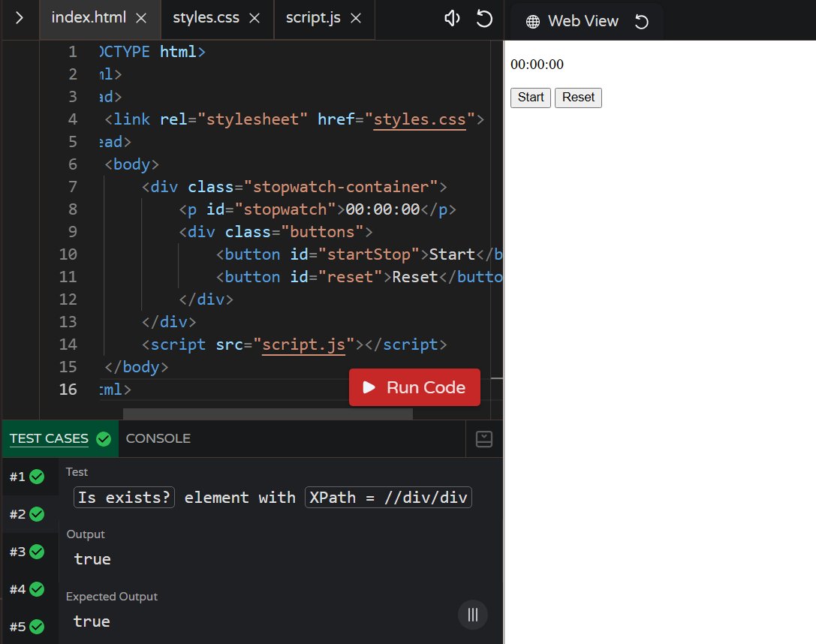This screenshot has width=816, height=644.
Task: Expand the XPath //div/div test chip
Action: [388, 497]
